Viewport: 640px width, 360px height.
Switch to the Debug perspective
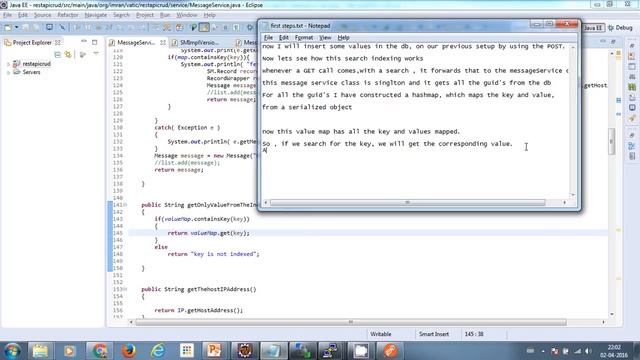click(620, 28)
